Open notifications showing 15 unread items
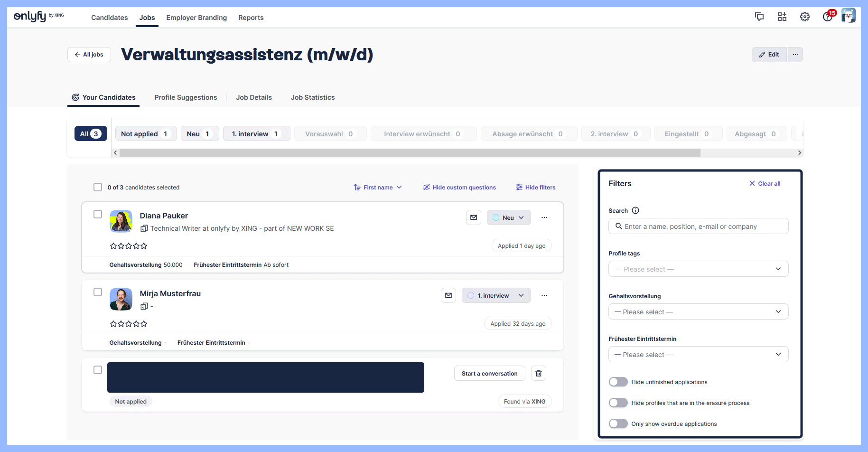Viewport: 868px width, 452px height. (827, 16)
